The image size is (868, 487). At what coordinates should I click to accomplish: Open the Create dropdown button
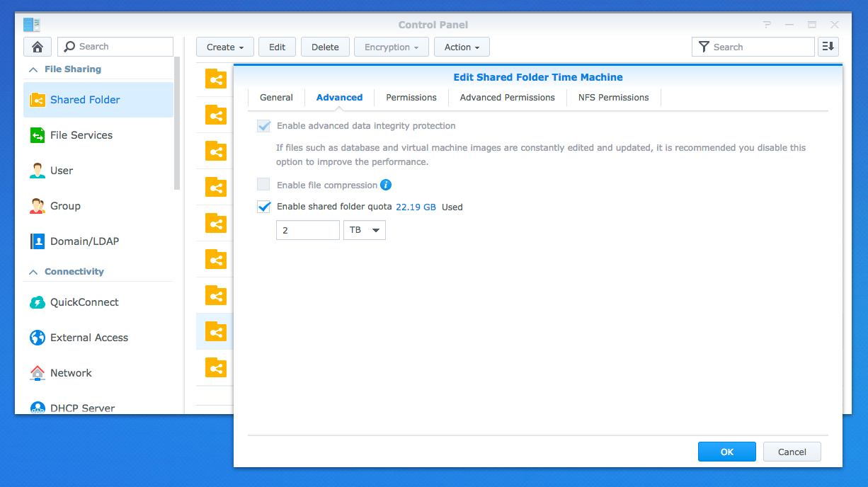225,47
